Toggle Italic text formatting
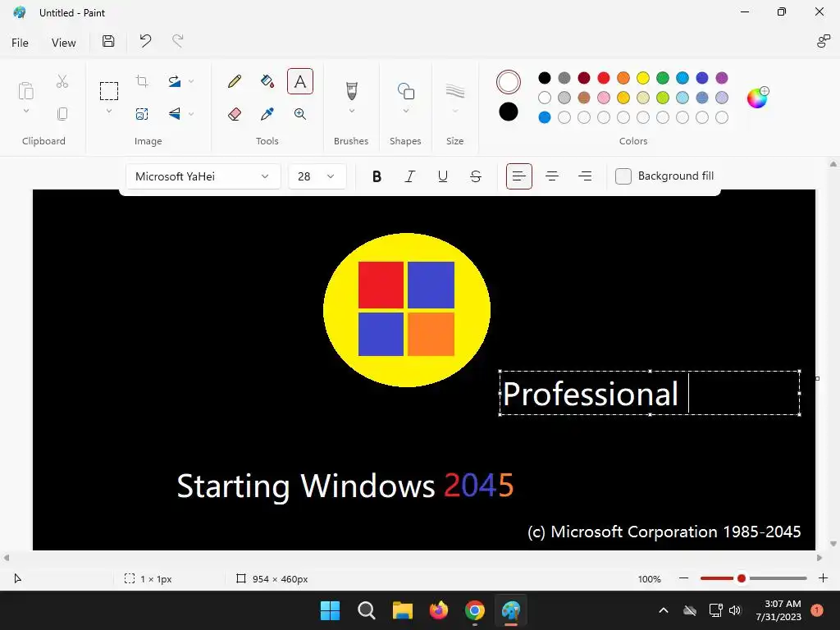The height and width of the screenshot is (630, 840). 410,176
